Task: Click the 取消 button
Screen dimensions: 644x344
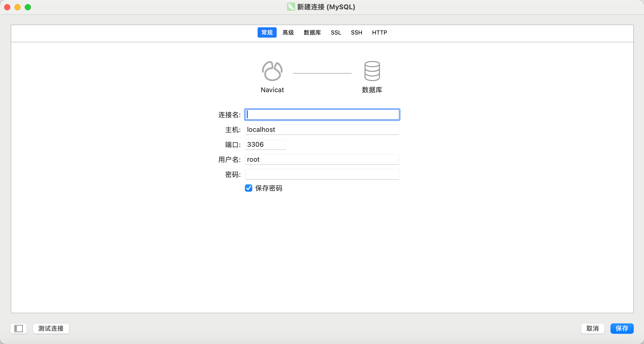Action: click(x=592, y=329)
